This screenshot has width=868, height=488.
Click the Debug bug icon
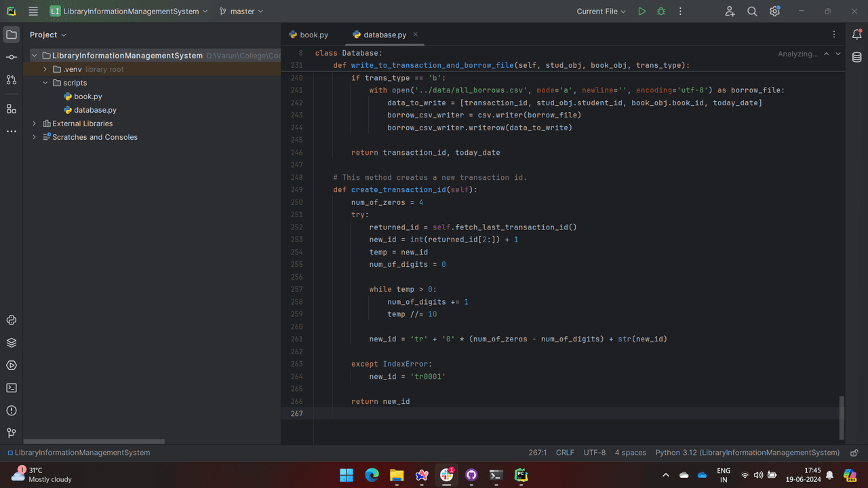pyautogui.click(x=661, y=12)
